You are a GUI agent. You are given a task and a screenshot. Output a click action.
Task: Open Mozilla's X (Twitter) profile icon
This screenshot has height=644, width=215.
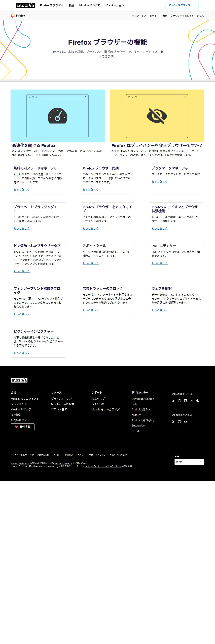point(173,401)
